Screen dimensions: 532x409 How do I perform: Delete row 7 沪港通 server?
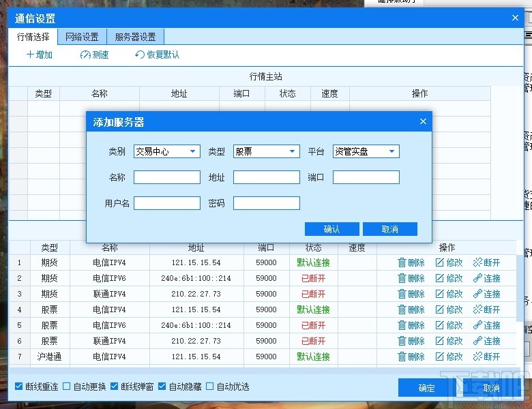click(411, 357)
